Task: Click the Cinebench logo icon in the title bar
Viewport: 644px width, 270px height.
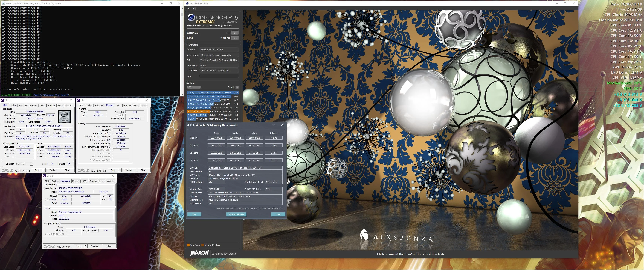Action: [187, 3]
